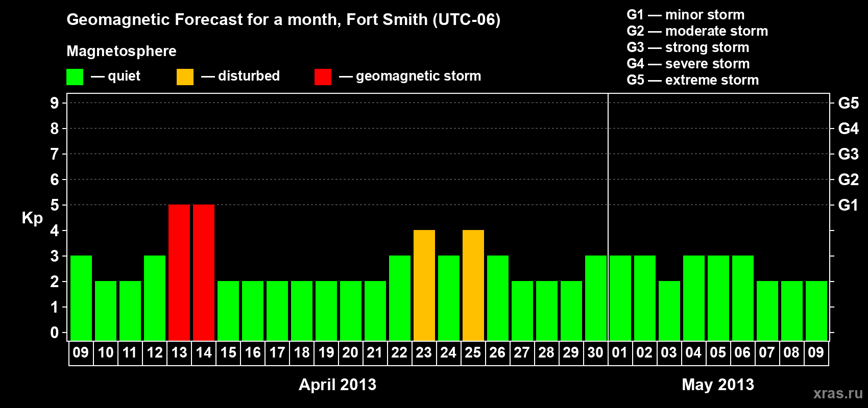
Task: Select the orange bar for April 23
Action: point(424,286)
